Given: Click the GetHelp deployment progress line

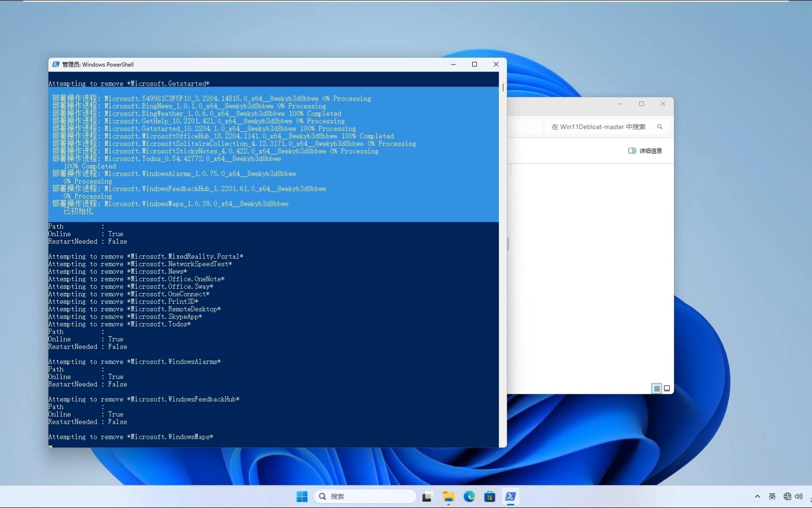Looking at the screenshot, I should pyautogui.click(x=198, y=121).
